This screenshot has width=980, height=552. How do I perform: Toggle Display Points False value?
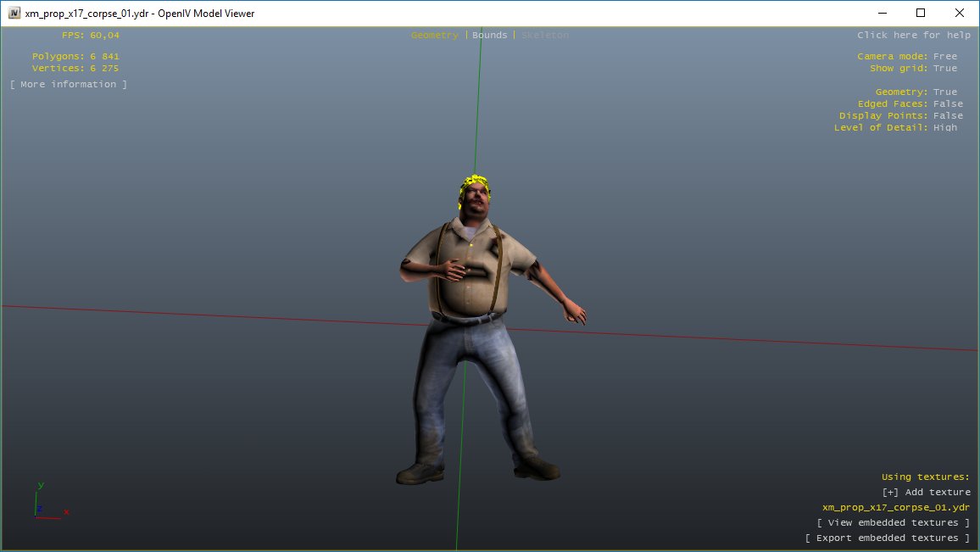(948, 115)
